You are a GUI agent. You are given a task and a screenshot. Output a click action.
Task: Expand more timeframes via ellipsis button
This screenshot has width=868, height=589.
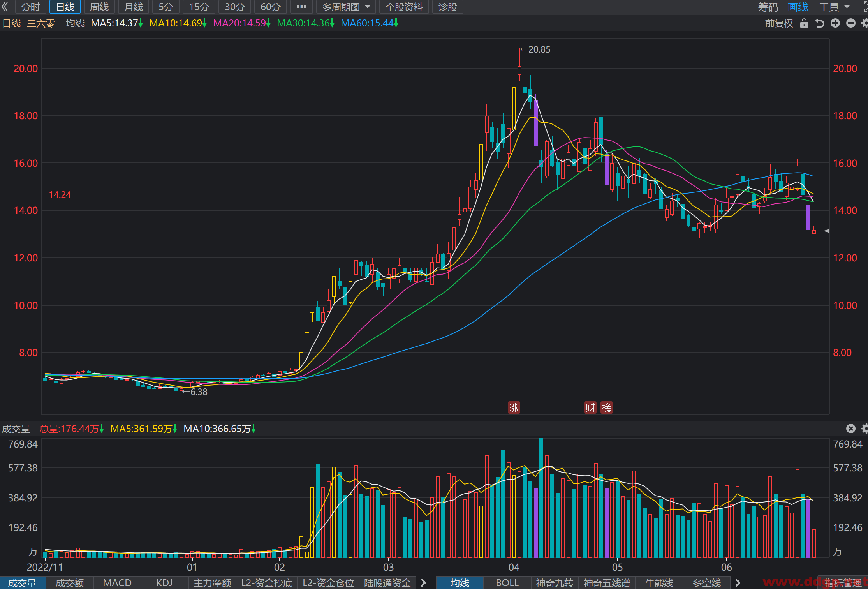pos(301,7)
